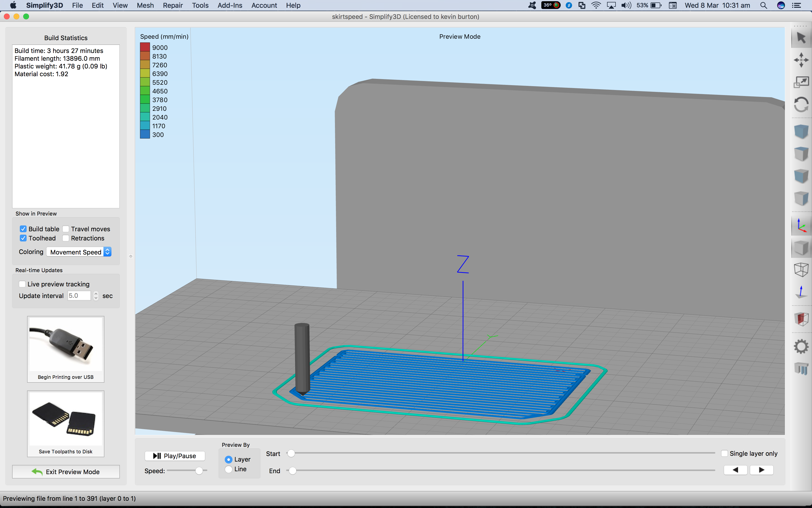Click Begin Printing over USB
The width and height of the screenshot is (812, 508).
66,349
